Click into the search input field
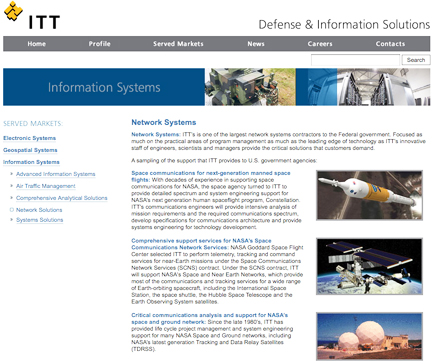The image size is (432, 364). [x=355, y=60]
